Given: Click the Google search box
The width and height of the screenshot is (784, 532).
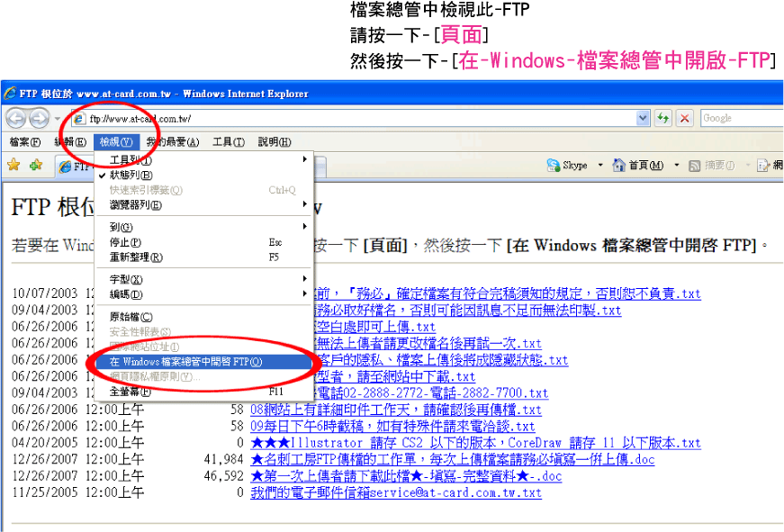Looking at the screenshot, I should click(x=742, y=119).
